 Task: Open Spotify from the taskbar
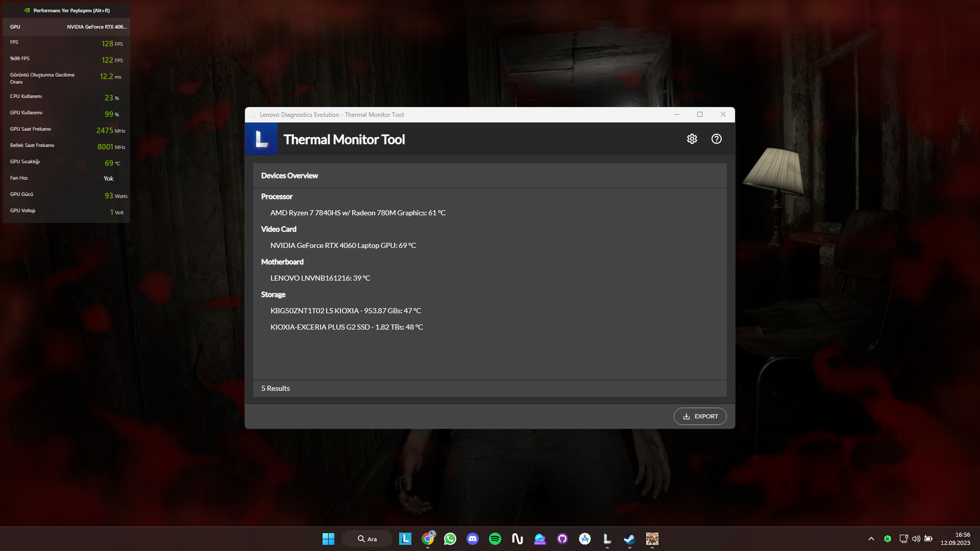[x=495, y=539]
